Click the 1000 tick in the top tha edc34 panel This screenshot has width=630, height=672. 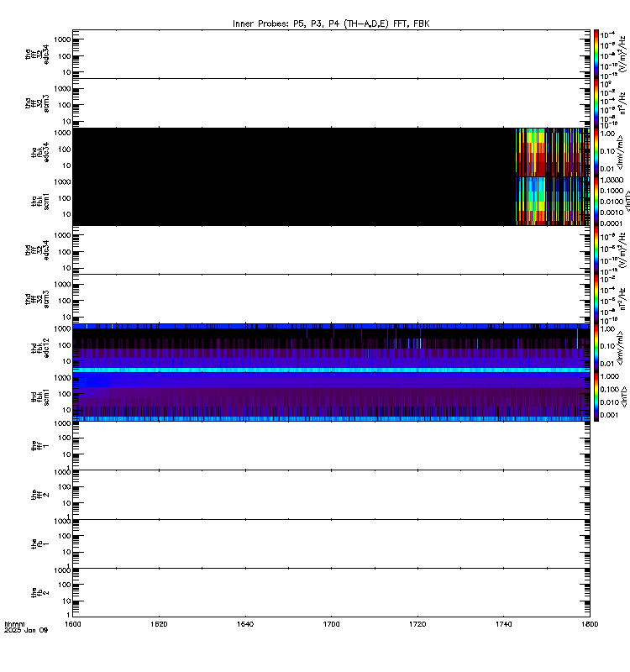[x=62, y=39]
